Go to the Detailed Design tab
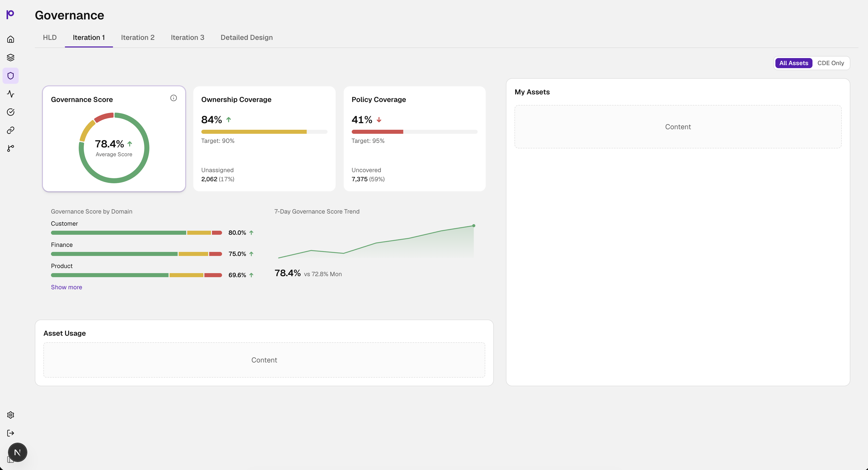This screenshot has width=868, height=470. (x=247, y=37)
